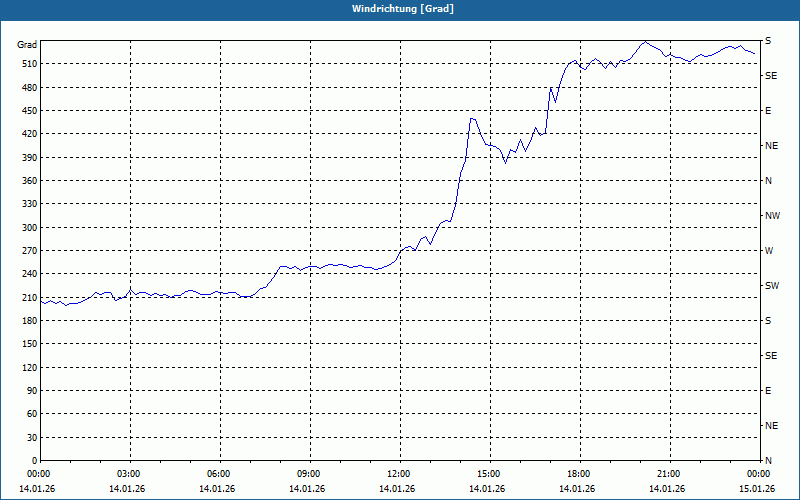
Task: Click the 03:00 time label
Action: coord(130,474)
